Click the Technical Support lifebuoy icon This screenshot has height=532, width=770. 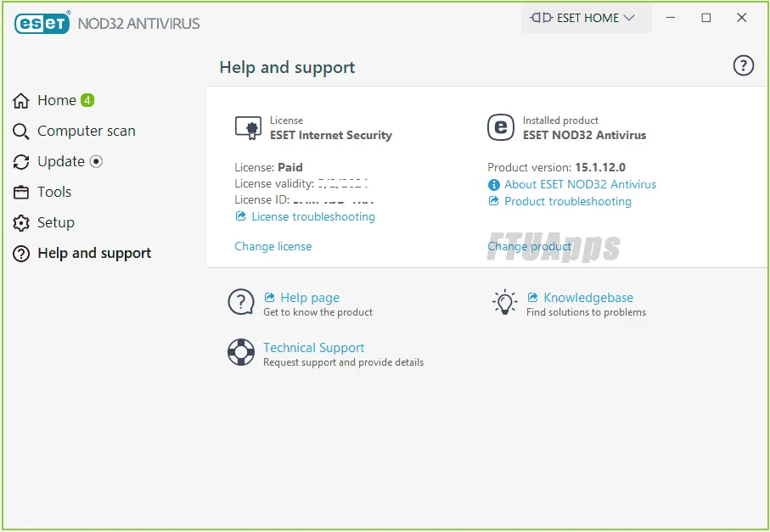[x=241, y=352]
